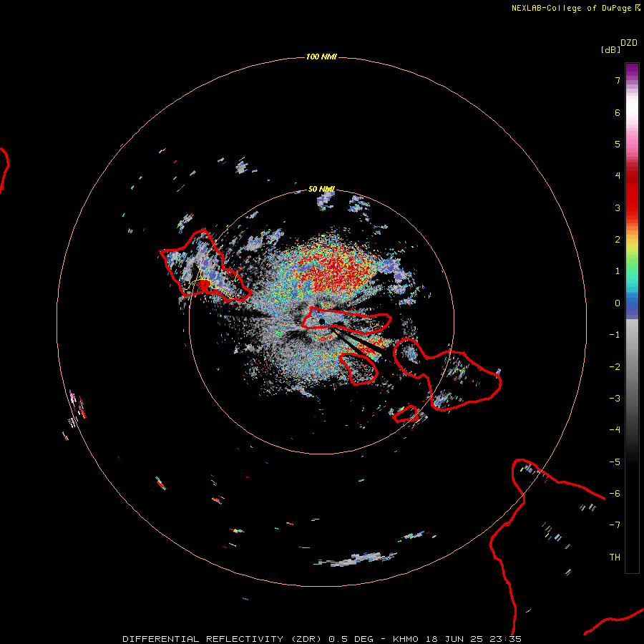
Task: Click the legend value 4
Action: 618,176
